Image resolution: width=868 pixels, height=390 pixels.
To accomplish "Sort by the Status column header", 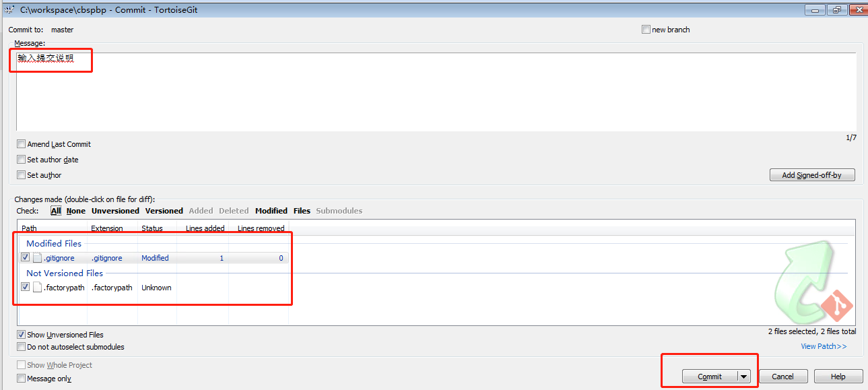I will 158,228.
